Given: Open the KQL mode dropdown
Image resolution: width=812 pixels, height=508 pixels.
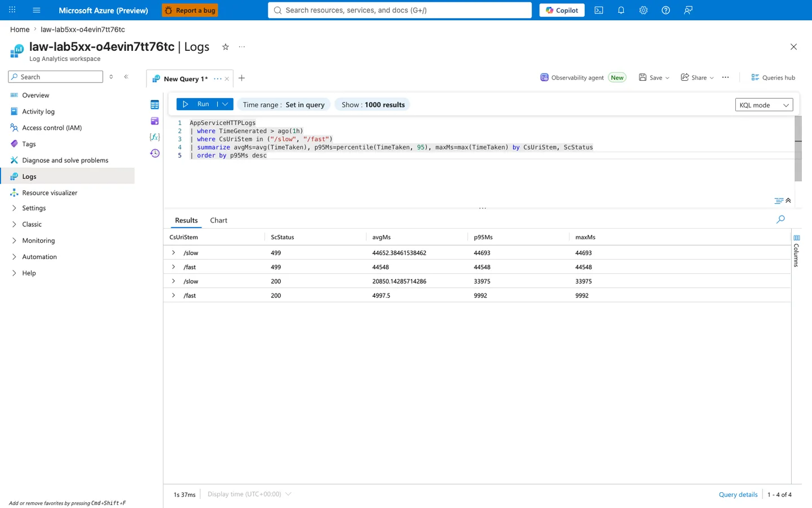Looking at the screenshot, I should [764, 105].
